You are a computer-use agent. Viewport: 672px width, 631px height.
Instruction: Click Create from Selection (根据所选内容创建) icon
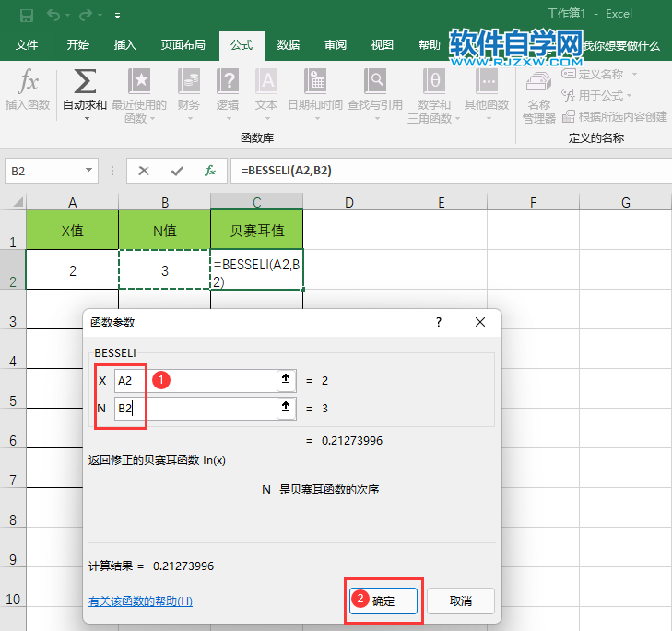(568, 116)
